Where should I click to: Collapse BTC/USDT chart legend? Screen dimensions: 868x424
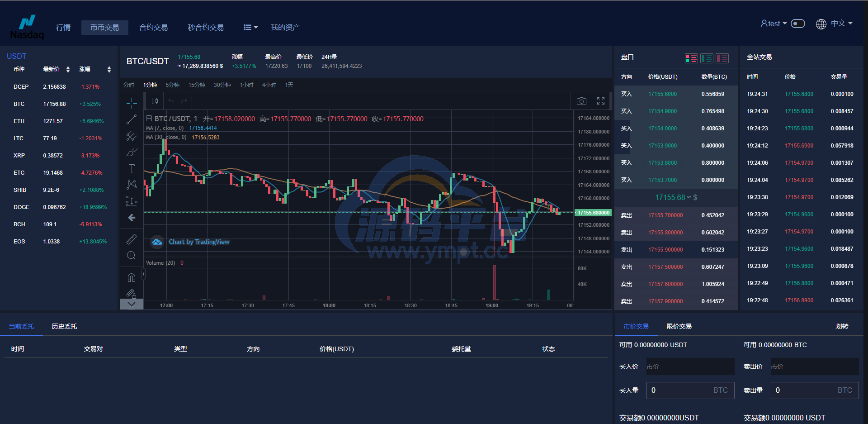(149, 119)
